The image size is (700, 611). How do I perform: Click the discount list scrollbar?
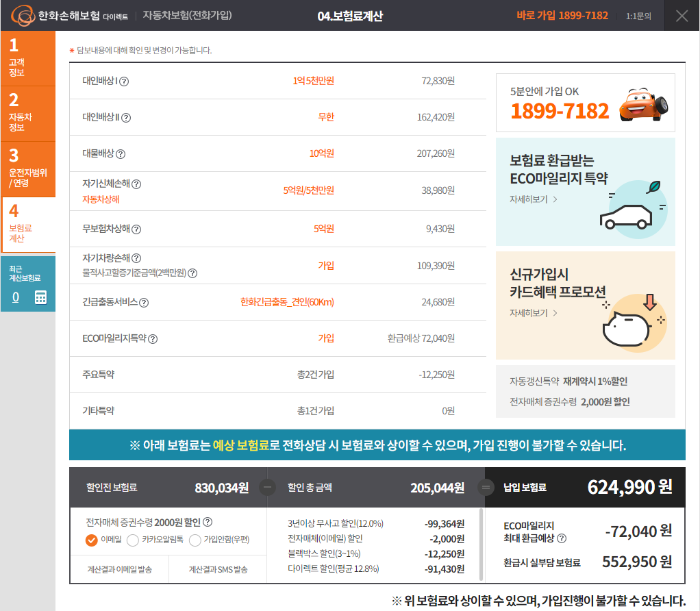click(481, 544)
